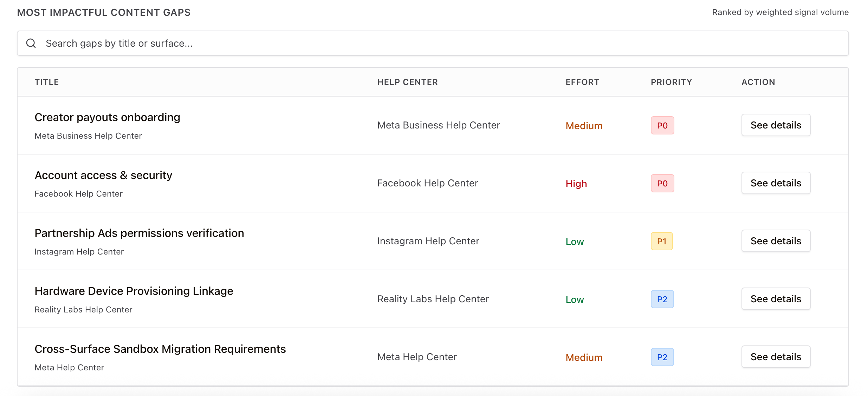
Task: Open details for Account access & security
Action: (x=776, y=183)
